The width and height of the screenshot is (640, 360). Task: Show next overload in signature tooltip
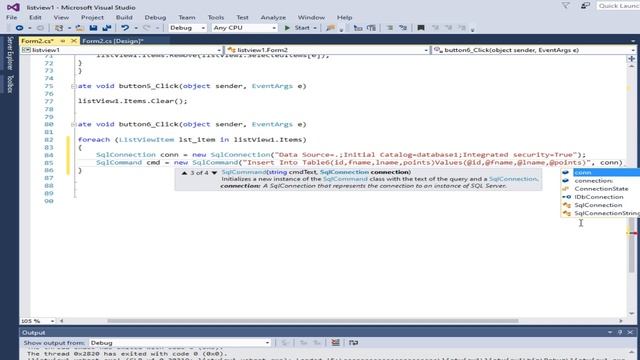pos(214,173)
